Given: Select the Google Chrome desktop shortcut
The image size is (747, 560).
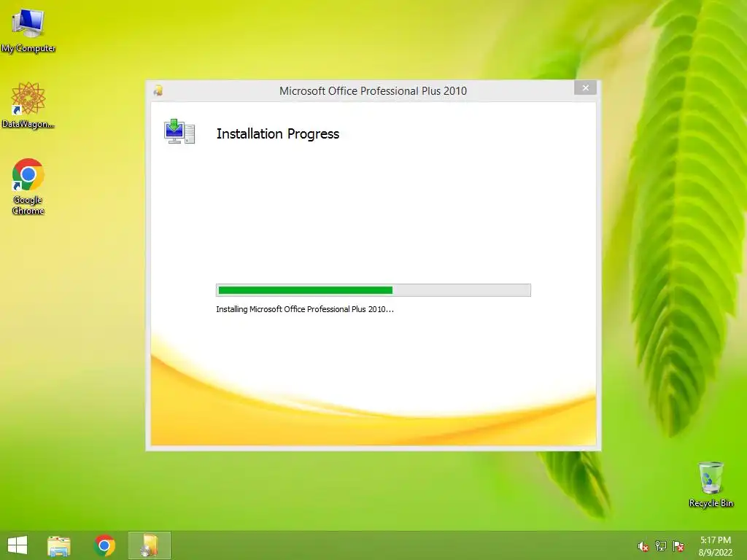Looking at the screenshot, I should 28,186.
